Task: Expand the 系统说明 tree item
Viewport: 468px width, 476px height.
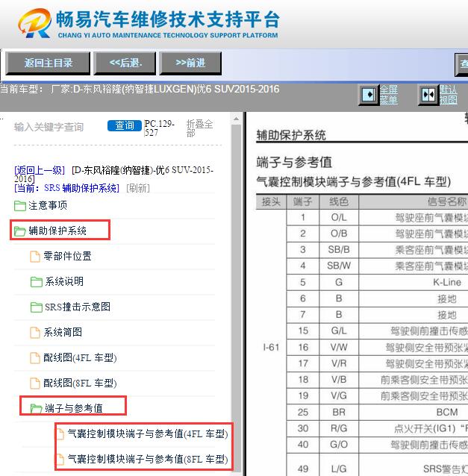Action: point(64,282)
